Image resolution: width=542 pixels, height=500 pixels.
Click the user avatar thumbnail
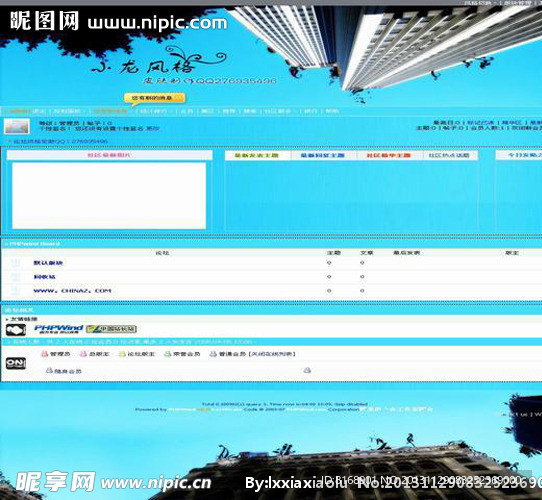pos(17,126)
